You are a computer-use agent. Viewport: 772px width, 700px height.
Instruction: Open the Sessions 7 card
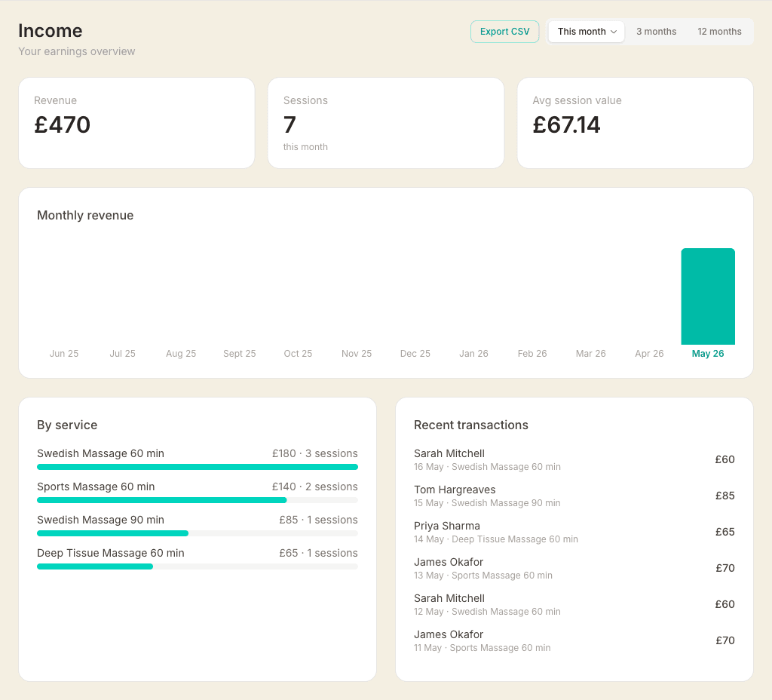click(385, 123)
